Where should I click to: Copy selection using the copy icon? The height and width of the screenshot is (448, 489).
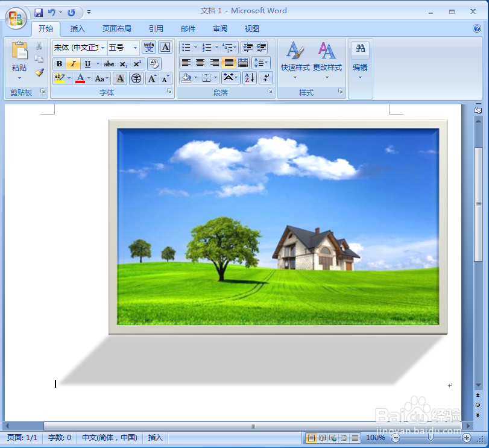(x=39, y=59)
